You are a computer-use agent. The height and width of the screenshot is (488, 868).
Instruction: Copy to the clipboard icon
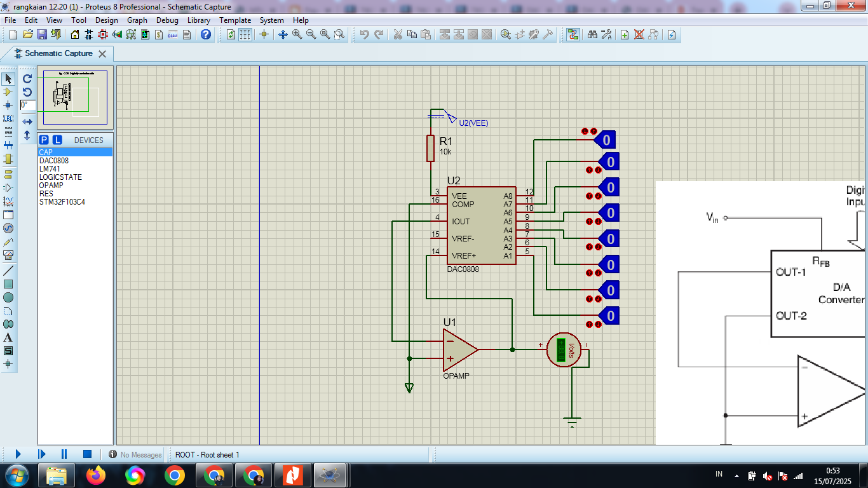pos(412,34)
